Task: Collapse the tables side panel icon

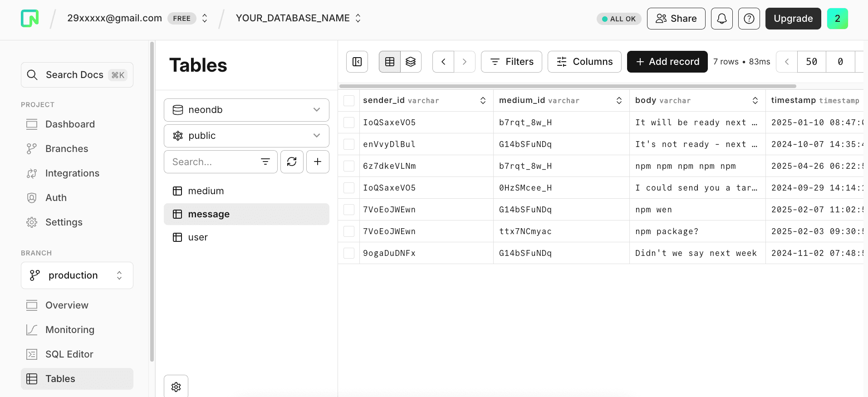Action: pyautogui.click(x=357, y=62)
